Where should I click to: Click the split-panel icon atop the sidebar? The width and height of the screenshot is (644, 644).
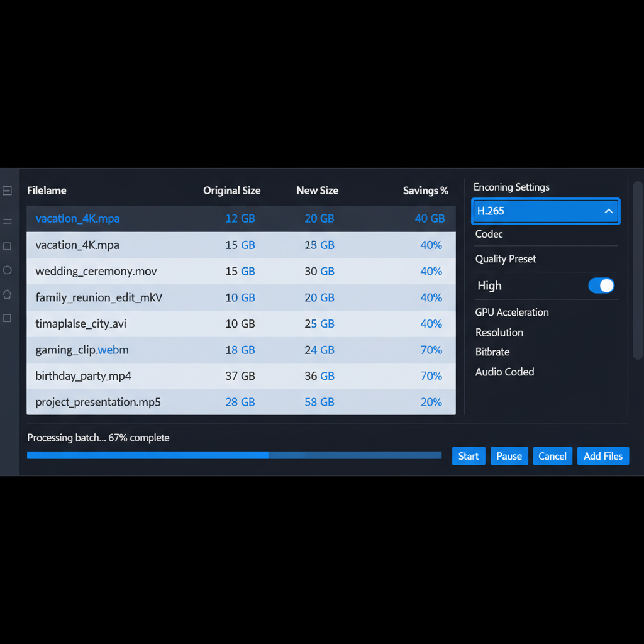point(8,191)
